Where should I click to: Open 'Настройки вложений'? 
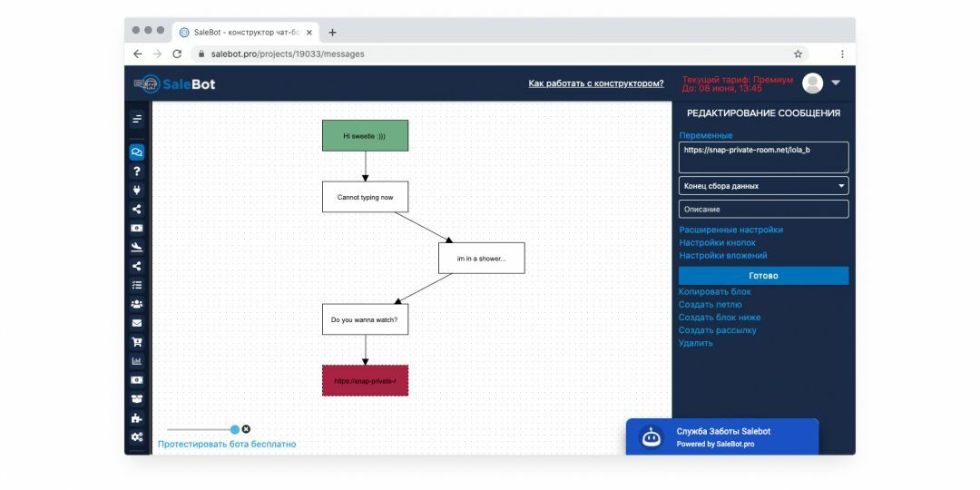723,256
